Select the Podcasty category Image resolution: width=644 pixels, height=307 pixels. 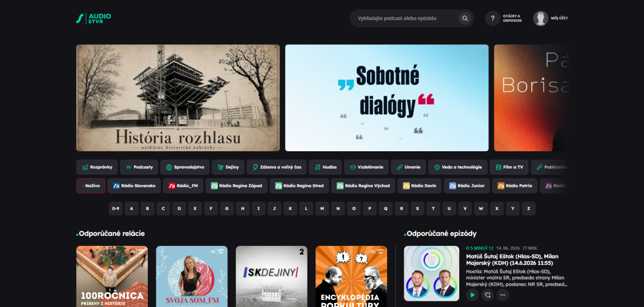pos(139,168)
